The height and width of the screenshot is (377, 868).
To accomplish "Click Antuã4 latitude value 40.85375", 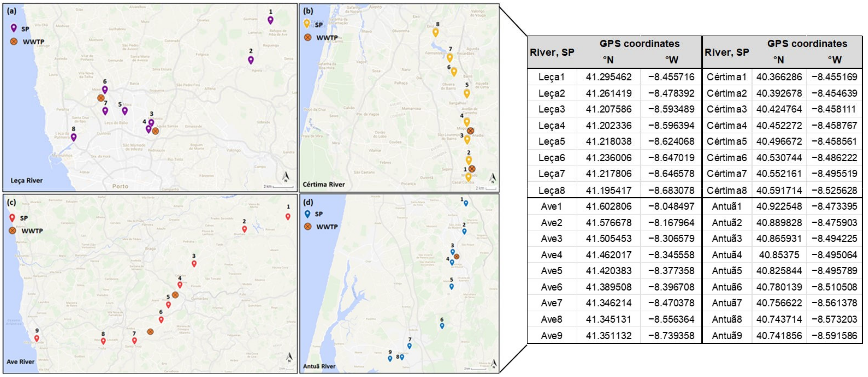I will [x=779, y=255].
